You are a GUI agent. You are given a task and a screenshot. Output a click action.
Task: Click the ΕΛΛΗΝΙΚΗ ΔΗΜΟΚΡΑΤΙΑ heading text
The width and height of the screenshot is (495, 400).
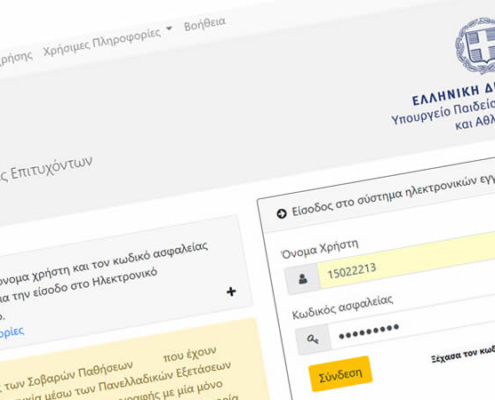point(453,95)
